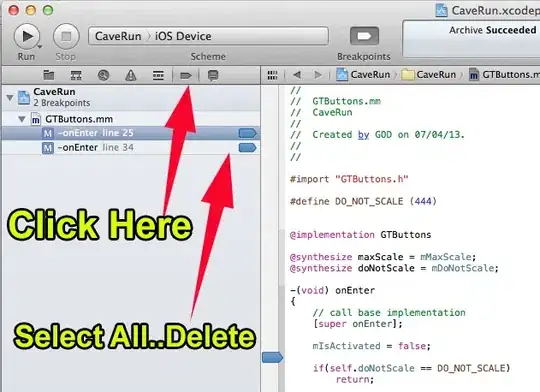Open the Log navigator speech-bubble icon
This screenshot has height=392, width=540.
[x=213, y=75]
